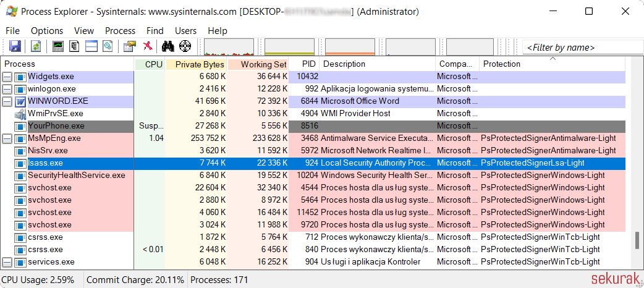The image size is (644, 288).
Task: Collapse the MsMpEng.exe tree node
Action: click(x=7, y=138)
